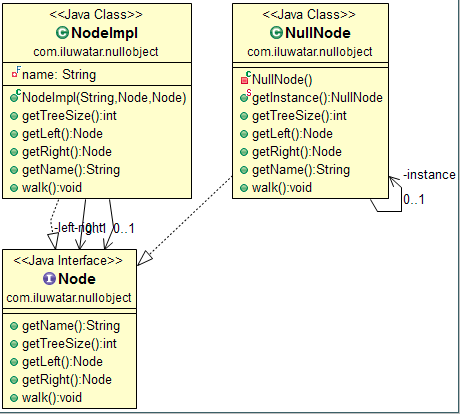The height and width of the screenshot is (414, 460).
Task: Click <<Java Class>> stereotype above NullNode
Action: (309, 14)
